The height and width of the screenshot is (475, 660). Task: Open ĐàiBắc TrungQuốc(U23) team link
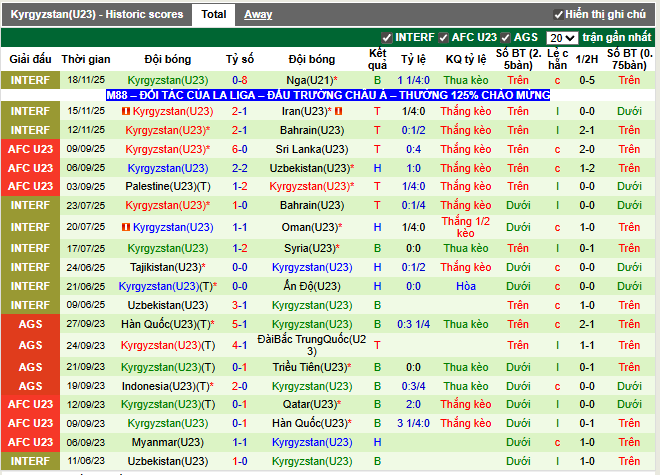point(312,345)
